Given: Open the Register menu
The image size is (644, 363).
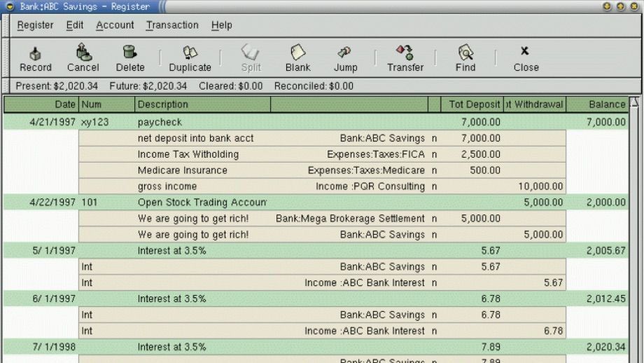Looking at the screenshot, I should pos(35,25).
